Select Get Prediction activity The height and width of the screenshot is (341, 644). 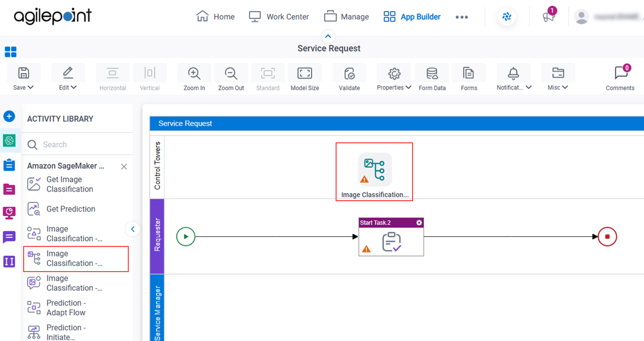click(x=76, y=209)
